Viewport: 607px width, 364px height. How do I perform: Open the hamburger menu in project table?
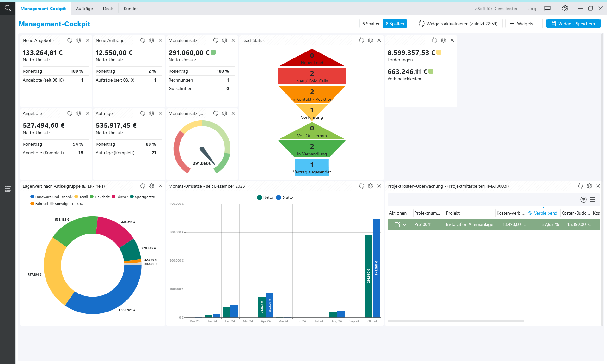tap(592, 199)
